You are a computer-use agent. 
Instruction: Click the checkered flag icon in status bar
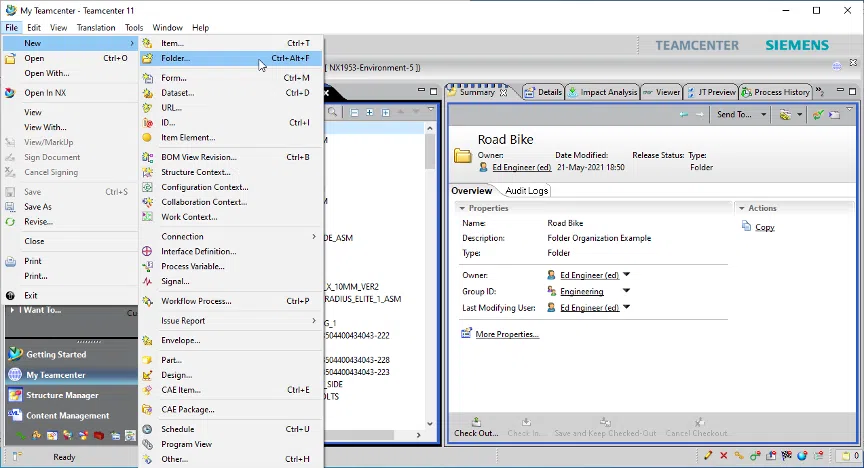tap(786, 455)
